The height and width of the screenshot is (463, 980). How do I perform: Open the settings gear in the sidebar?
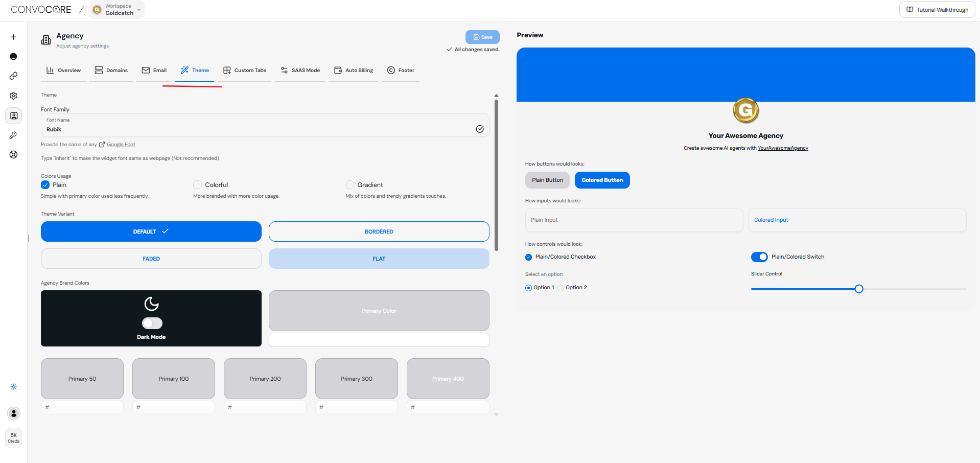[13, 96]
